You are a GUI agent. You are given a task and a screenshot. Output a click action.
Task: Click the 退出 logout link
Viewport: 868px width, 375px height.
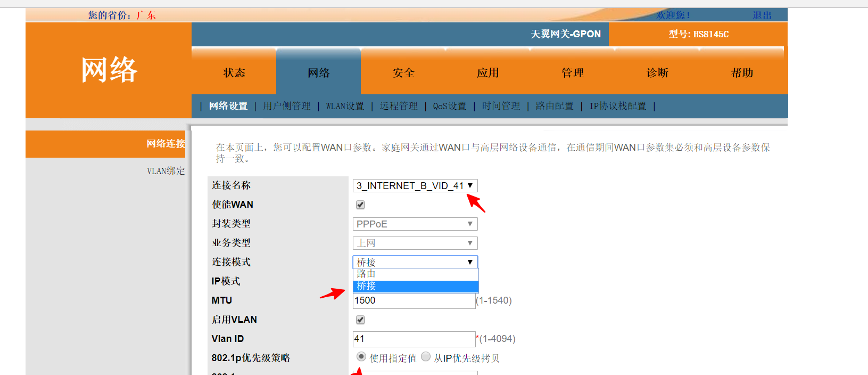(762, 15)
